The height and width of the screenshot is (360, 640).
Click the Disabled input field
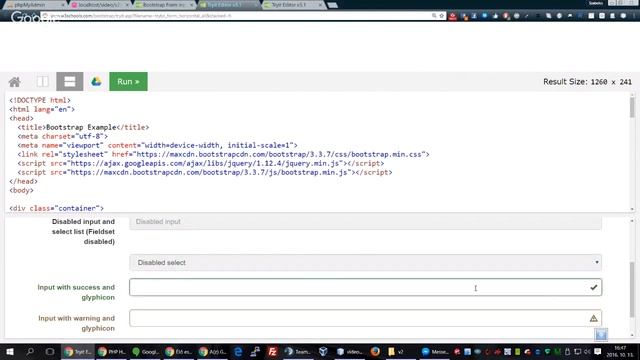coord(365,222)
